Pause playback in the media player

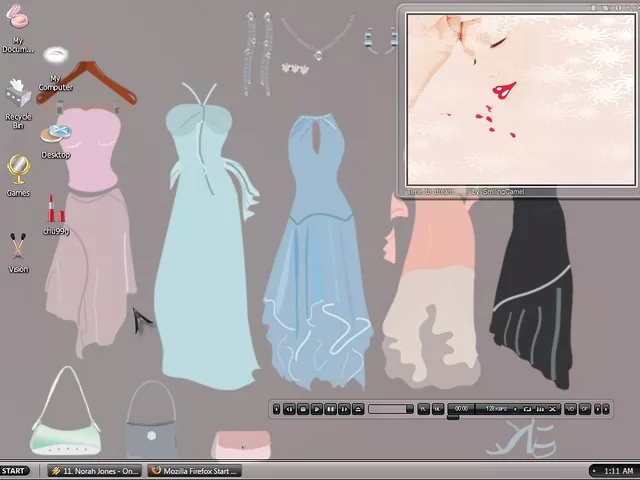click(330, 409)
